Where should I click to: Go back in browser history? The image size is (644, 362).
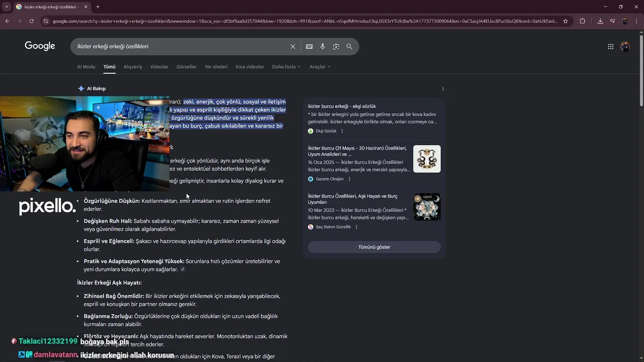tap(7, 21)
